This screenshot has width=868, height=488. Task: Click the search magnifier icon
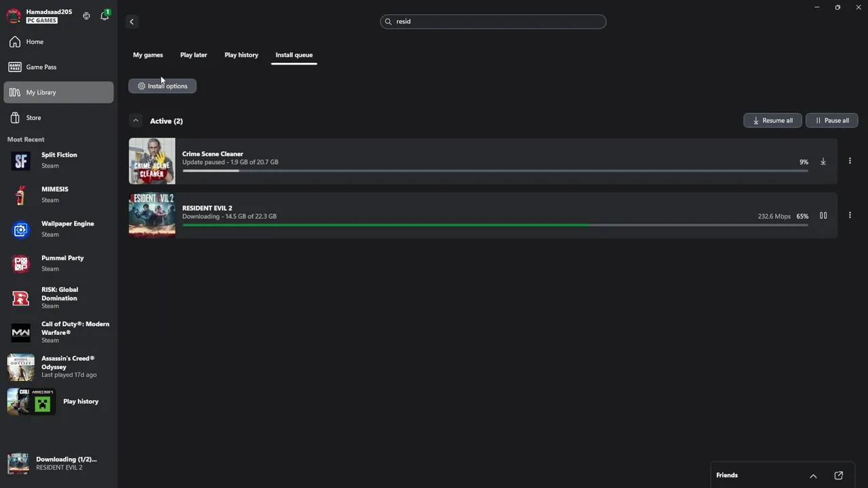[x=389, y=22]
